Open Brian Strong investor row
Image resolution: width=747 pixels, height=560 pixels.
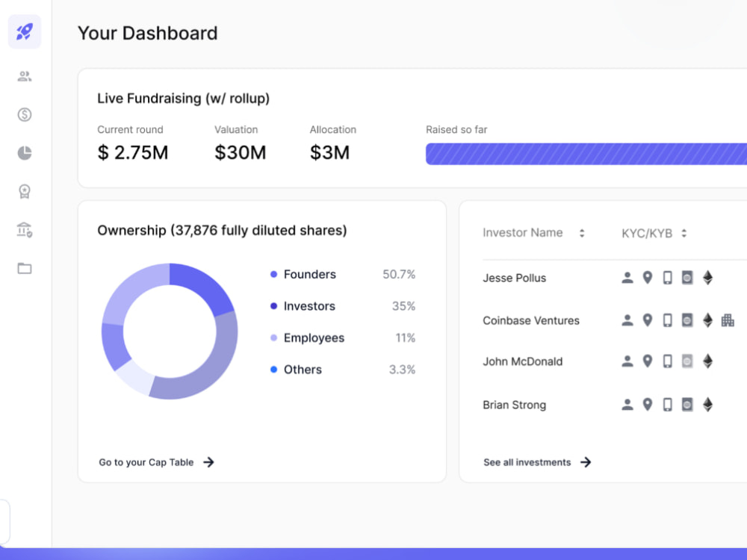click(x=615, y=404)
